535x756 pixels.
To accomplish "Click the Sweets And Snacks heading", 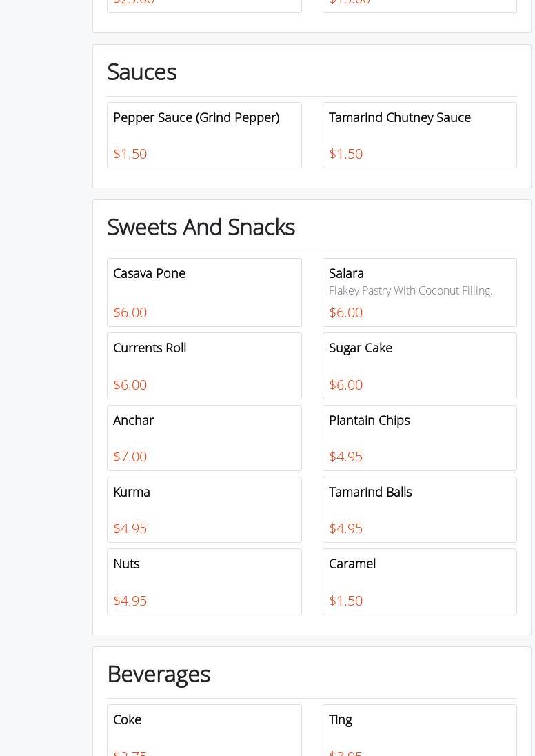I will (x=201, y=228).
